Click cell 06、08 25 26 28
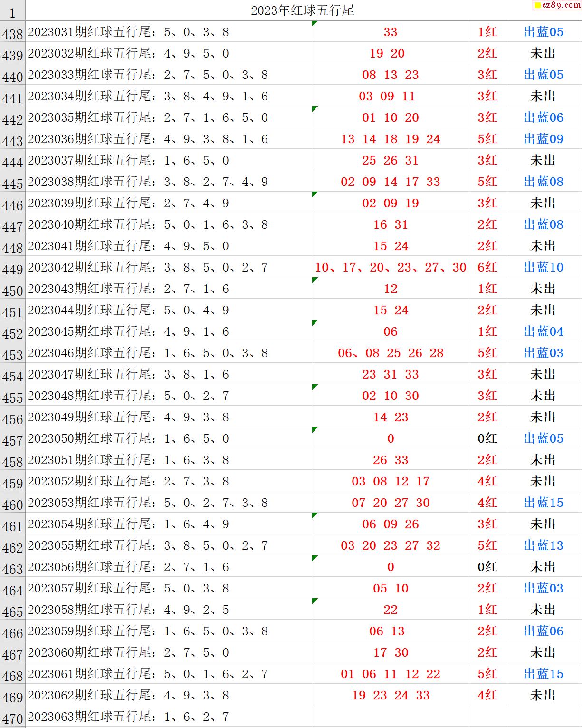Screen dimensions: 582x728 (x=391, y=353)
